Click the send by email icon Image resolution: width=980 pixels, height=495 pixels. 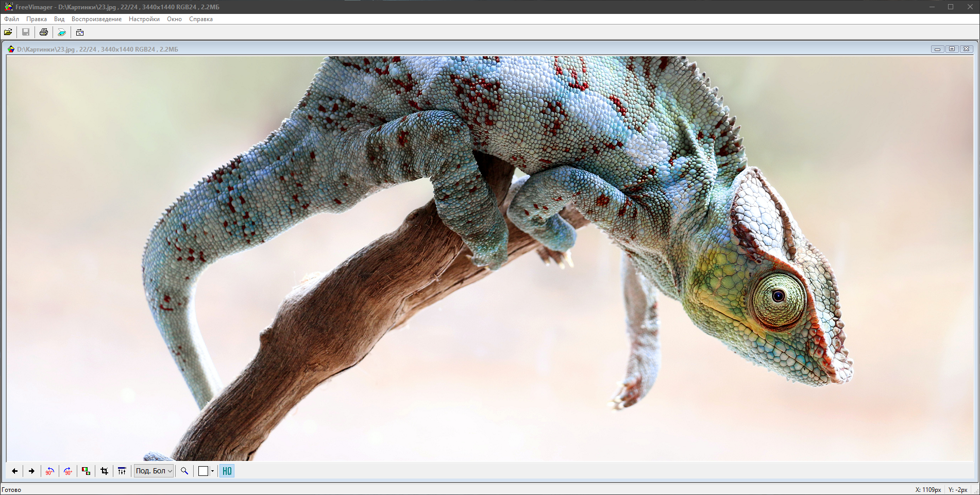coord(80,32)
